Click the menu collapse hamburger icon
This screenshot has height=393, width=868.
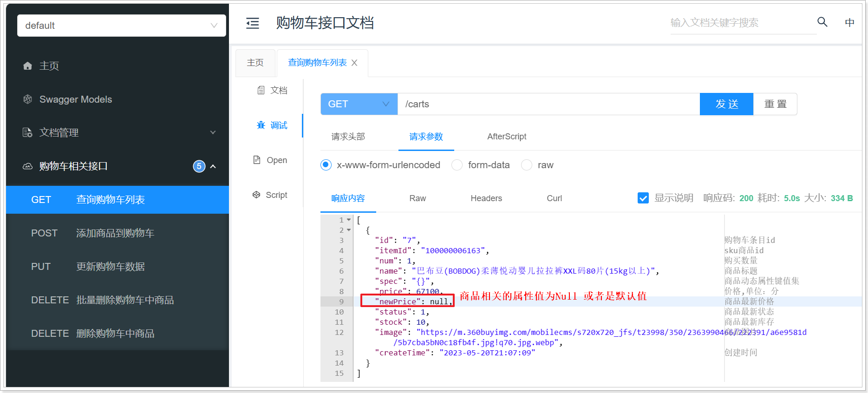point(253,23)
